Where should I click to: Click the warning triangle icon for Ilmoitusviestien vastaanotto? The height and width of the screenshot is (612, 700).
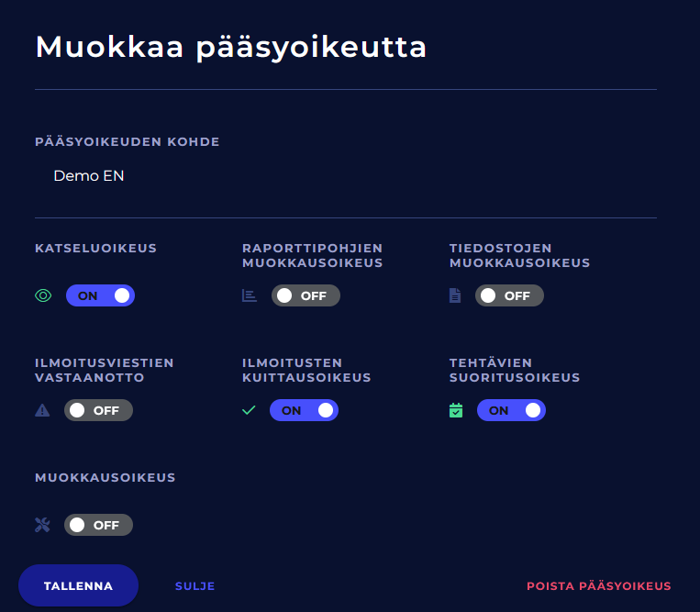click(x=42, y=410)
